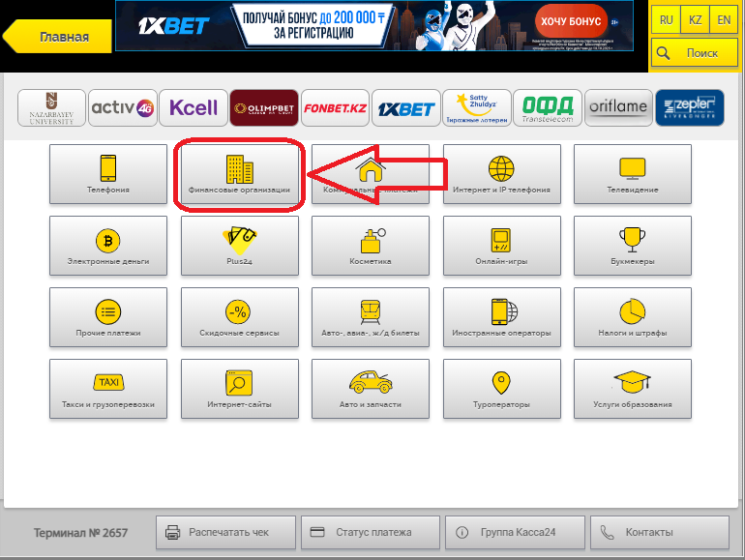Select the Туроператоры location tile
Screen dimensions: 745x560
501,389
